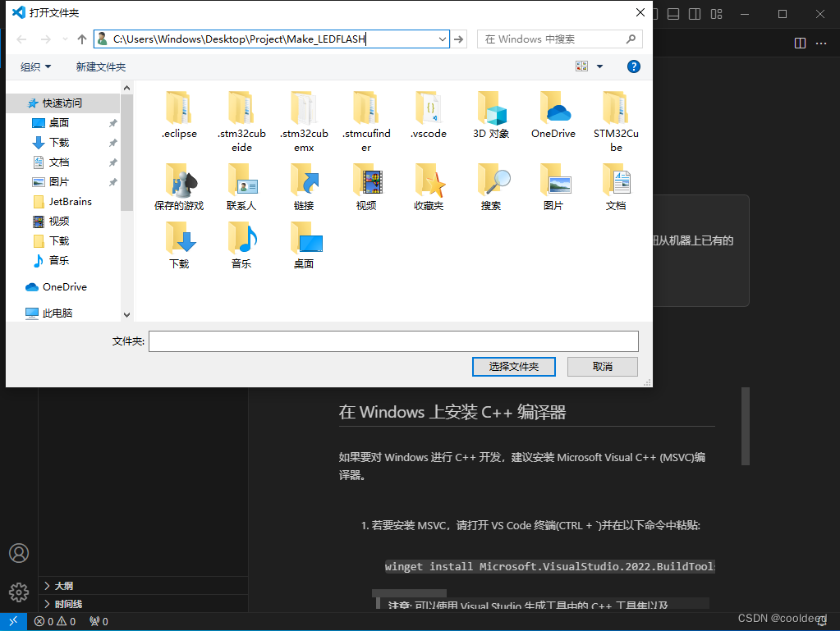Screen dimensions: 840x631
Task: Select the OneDrive folder in file list
Action: (x=553, y=116)
